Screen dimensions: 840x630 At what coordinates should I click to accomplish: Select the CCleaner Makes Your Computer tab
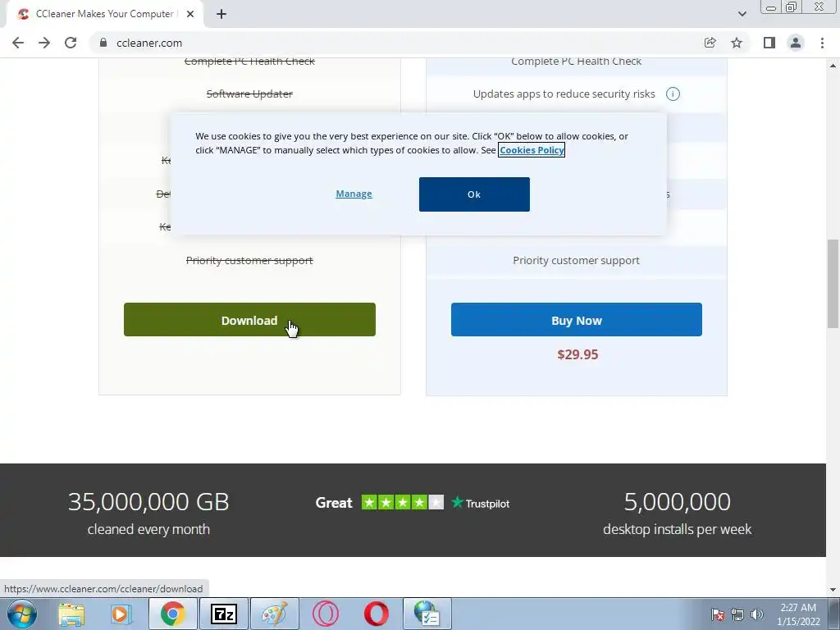coord(104,14)
